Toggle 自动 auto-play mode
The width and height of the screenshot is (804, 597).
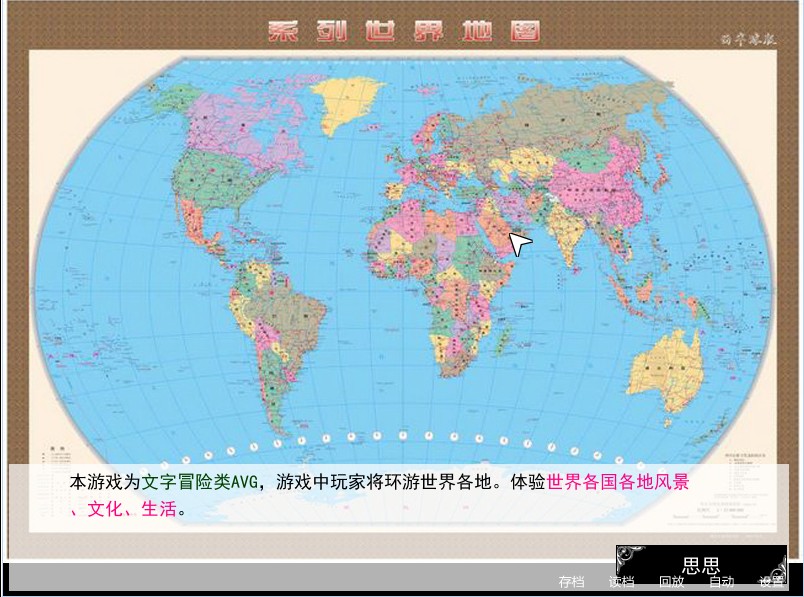pyautogui.click(x=722, y=582)
